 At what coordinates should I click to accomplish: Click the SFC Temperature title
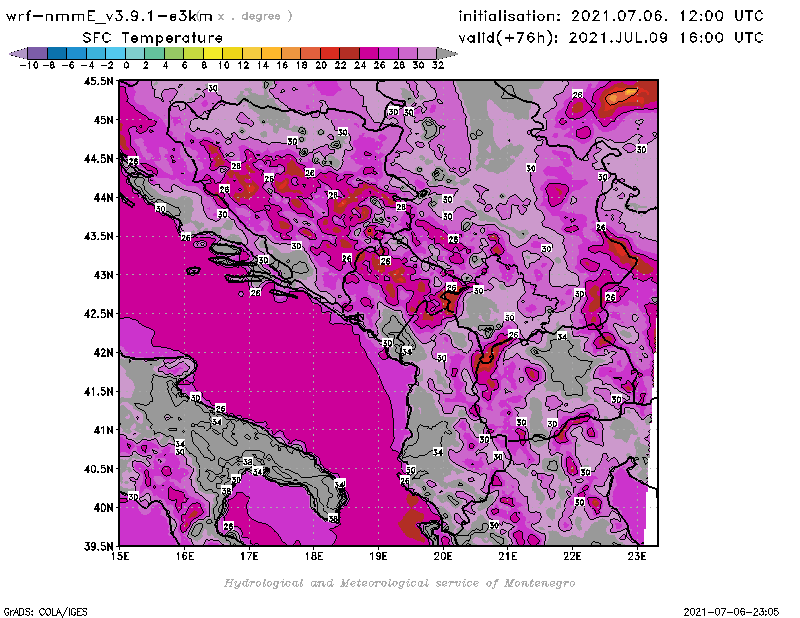tap(153, 38)
